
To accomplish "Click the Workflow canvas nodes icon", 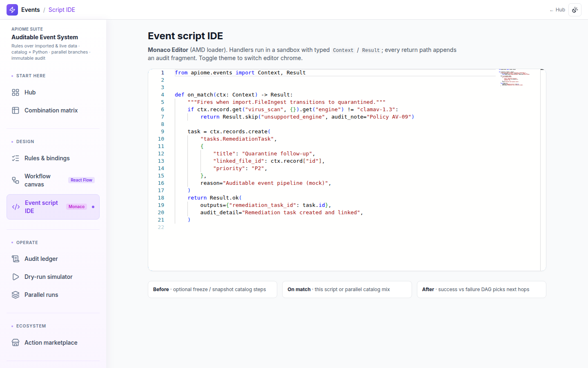I will (16, 180).
